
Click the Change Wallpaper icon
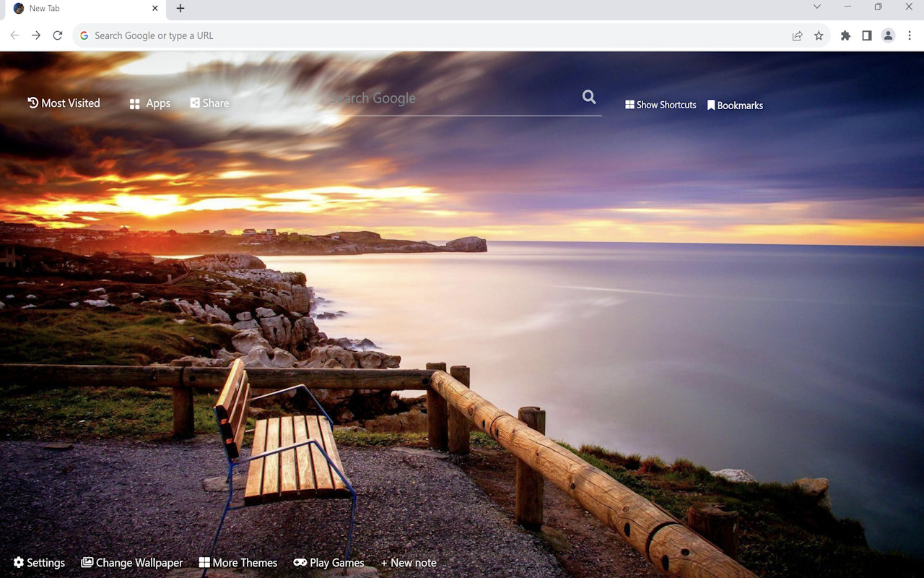87,561
